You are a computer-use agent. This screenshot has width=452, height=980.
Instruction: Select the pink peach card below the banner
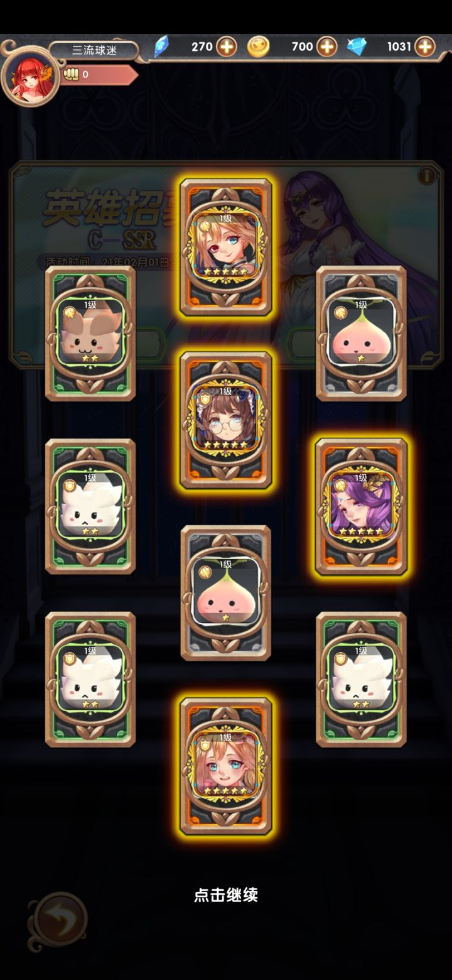point(362,334)
